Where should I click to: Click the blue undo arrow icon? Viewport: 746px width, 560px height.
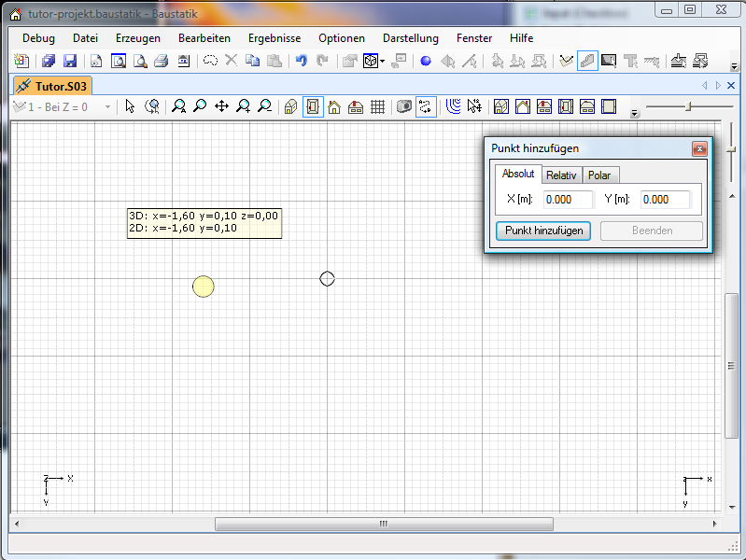pyautogui.click(x=302, y=61)
